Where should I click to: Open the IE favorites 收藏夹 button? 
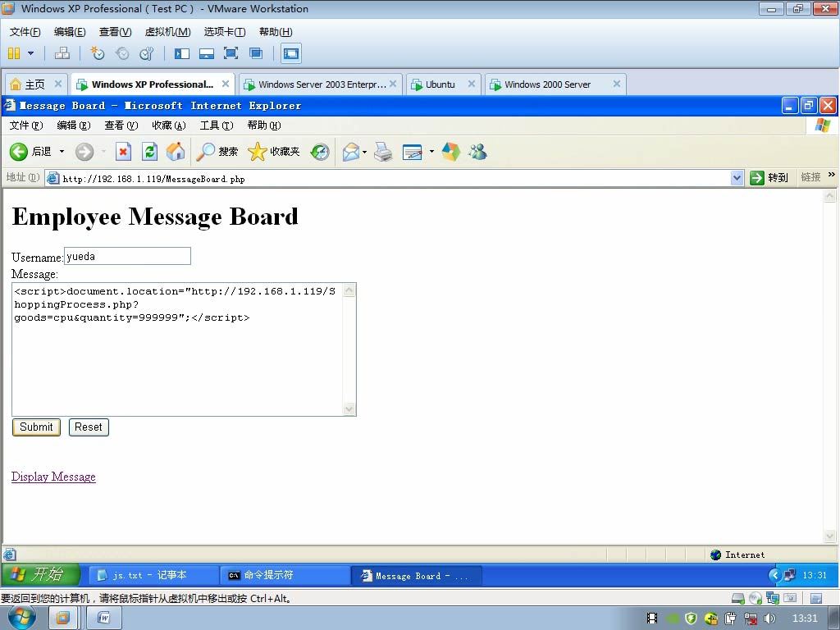pyautogui.click(x=274, y=152)
